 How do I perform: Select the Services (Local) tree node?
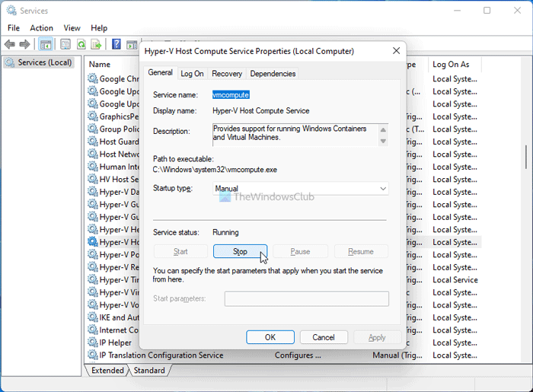coord(39,62)
